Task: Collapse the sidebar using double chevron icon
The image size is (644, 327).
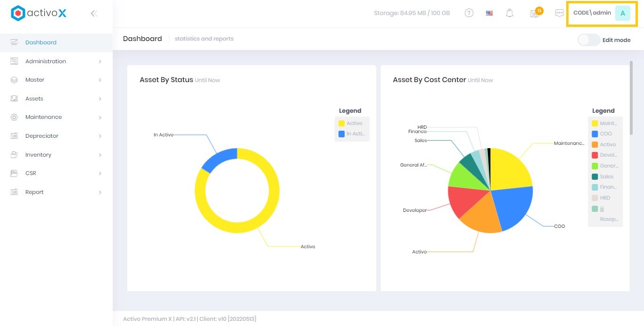Action: point(94,14)
